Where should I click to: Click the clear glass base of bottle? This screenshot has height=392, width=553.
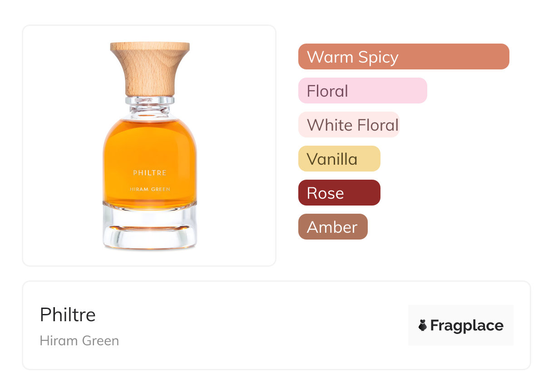point(150,229)
